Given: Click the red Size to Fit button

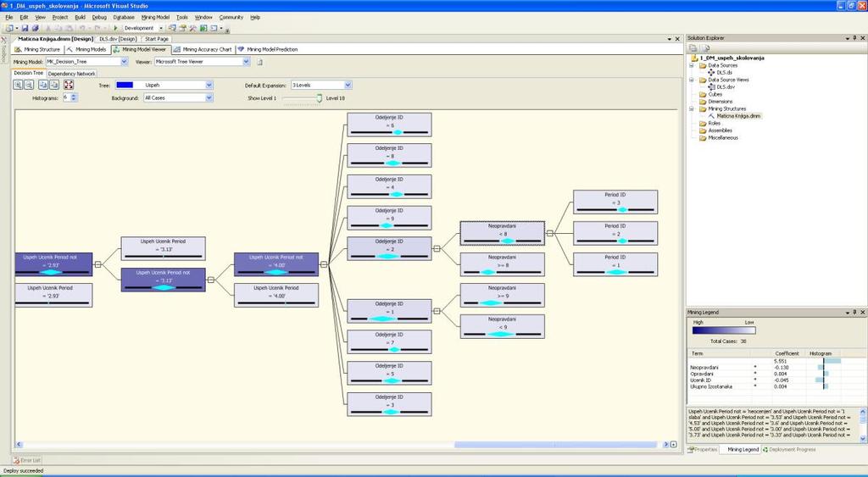Looking at the screenshot, I should tap(69, 85).
